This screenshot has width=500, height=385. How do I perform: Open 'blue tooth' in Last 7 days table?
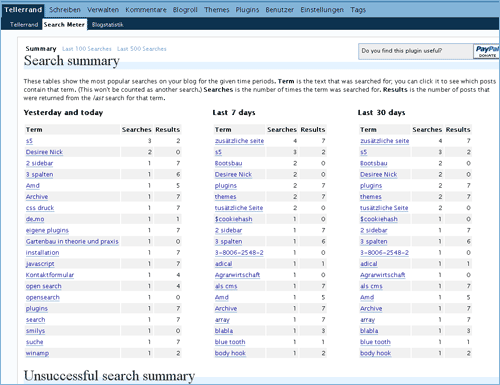(230, 342)
